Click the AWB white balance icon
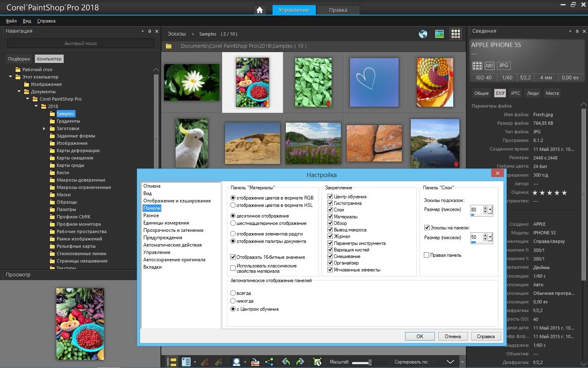The image size is (588, 368). pos(490,65)
